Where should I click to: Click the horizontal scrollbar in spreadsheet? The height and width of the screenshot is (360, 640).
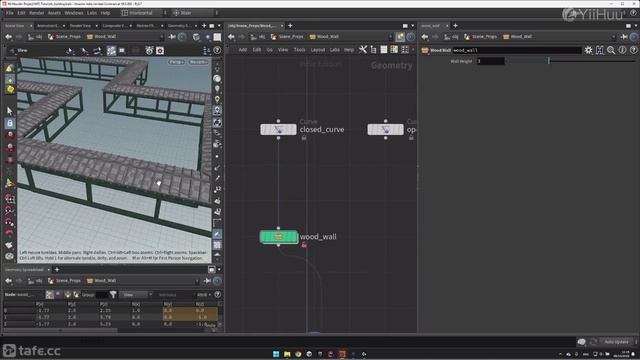point(60,330)
